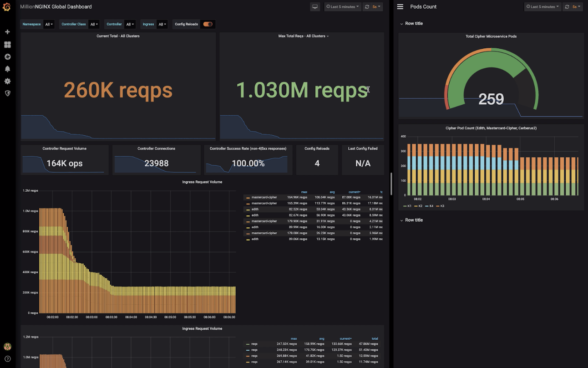Toggle the Config Reloads switch
The width and height of the screenshot is (588, 368).
[x=208, y=24]
